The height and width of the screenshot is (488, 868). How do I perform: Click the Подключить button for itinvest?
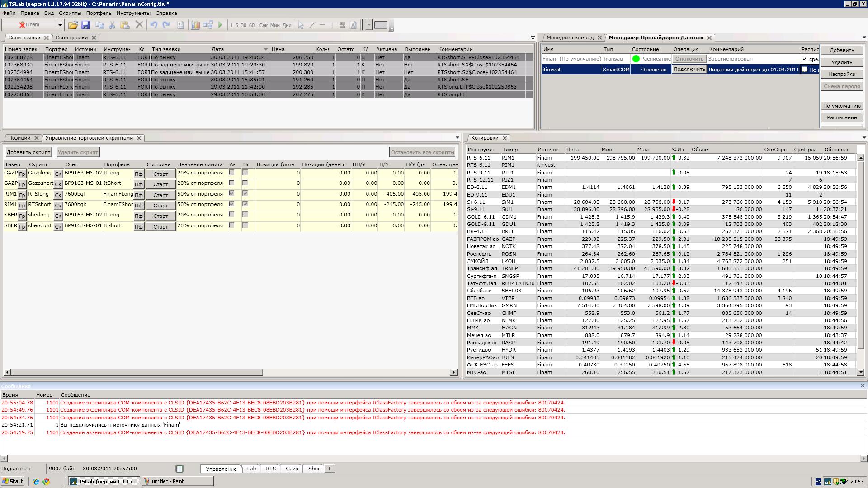coord(689,70)
